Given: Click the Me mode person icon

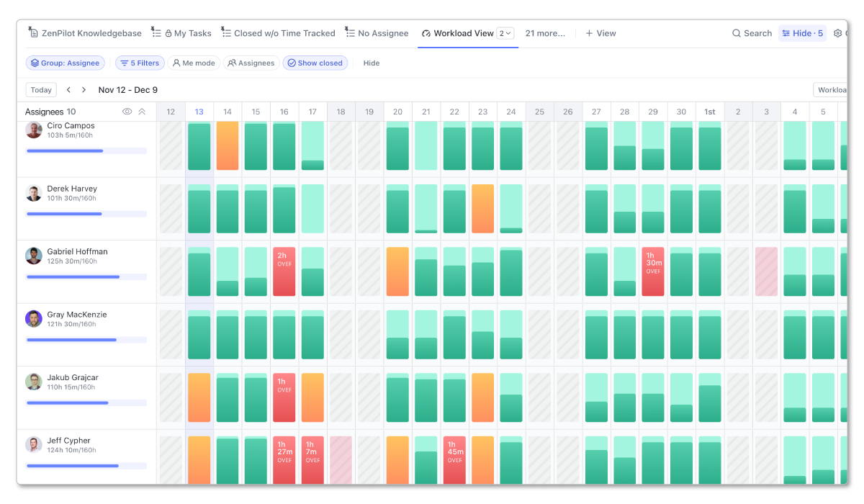Looking at the screenshot, I should (x=176, y=63).
